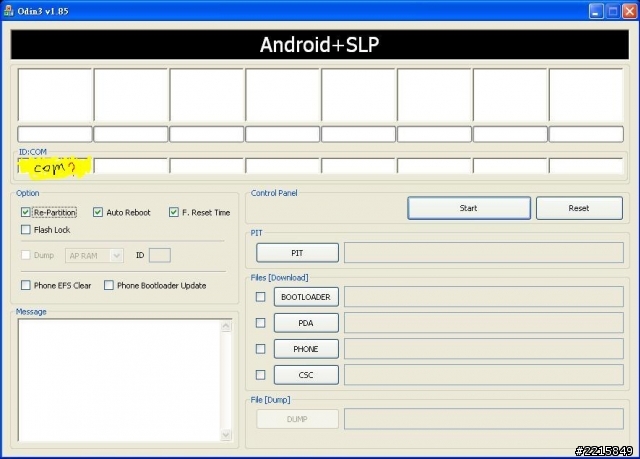Click the BOOTLOADER file path field

pyautogui.click(x=484, y=297)
